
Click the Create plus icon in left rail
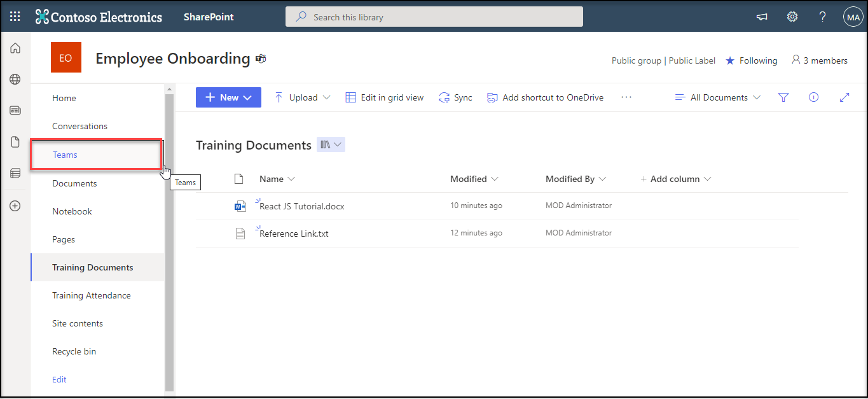tap(15, 206)
